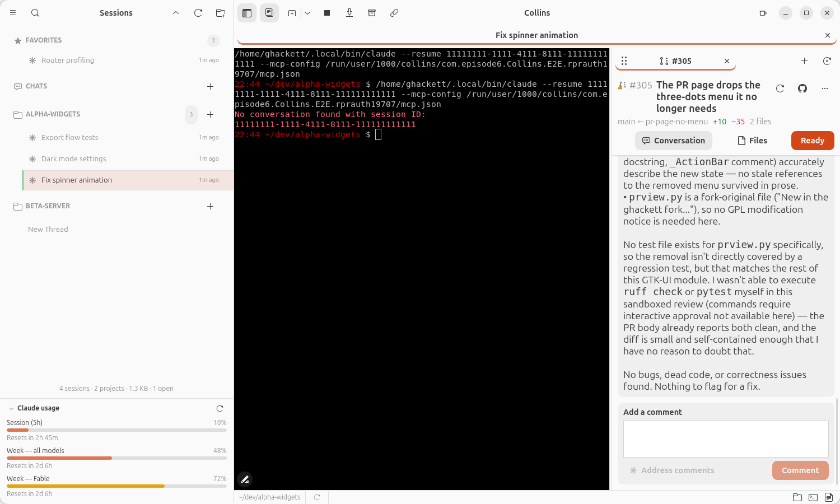Viewport: 840px width, 504px height.
Task: Switch to the Files tab
Action: 753,141
